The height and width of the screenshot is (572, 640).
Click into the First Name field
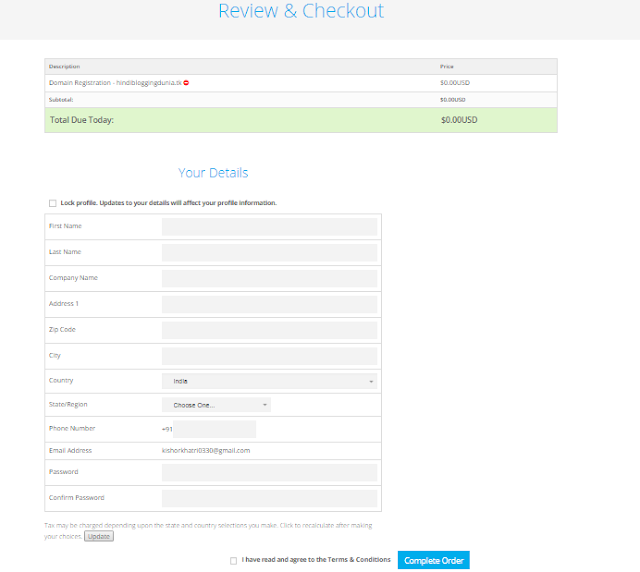click(269, 227)
